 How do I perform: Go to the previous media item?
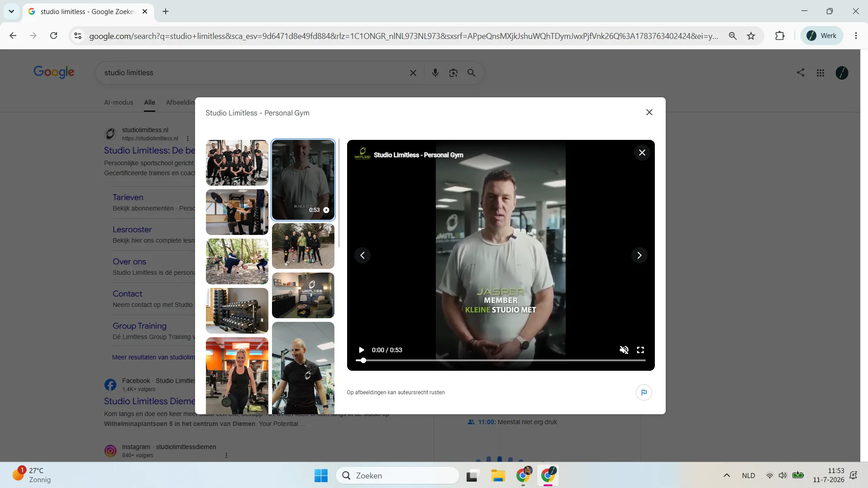[362, 255]
